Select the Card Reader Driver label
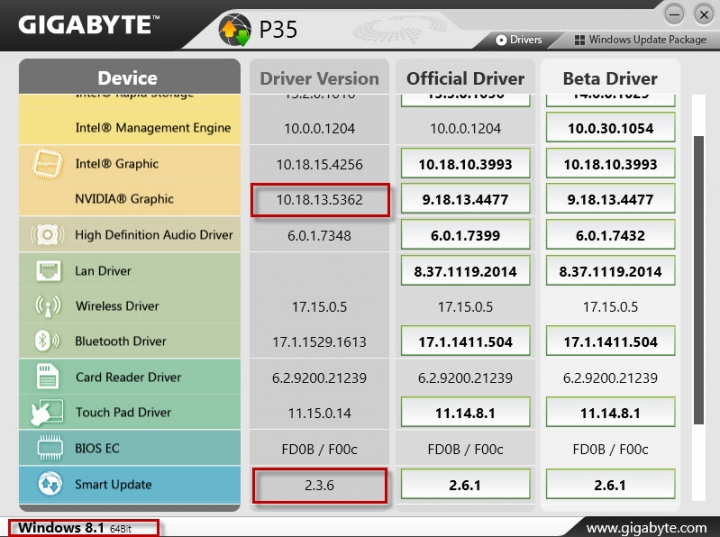Viewport: 720px width, 537px height. click(x=128, y=377)
